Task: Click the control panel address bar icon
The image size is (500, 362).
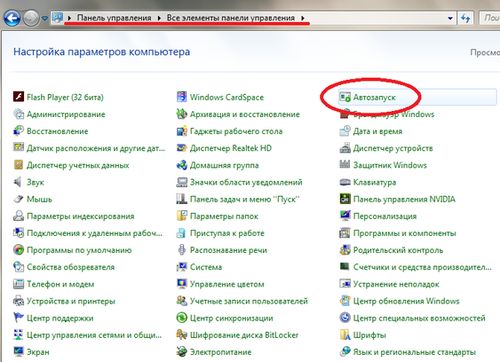Action: (57, 18)
